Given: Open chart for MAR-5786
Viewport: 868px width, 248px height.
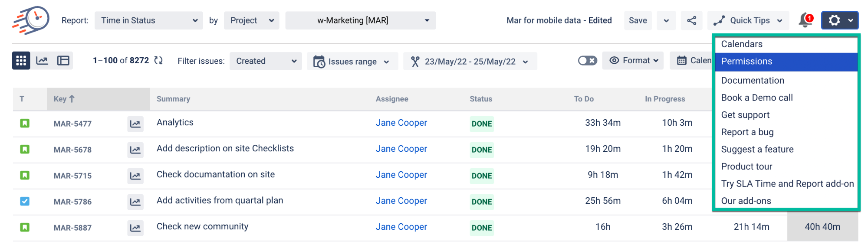Looking at the screenshot, I should click(x=135, y=202).
